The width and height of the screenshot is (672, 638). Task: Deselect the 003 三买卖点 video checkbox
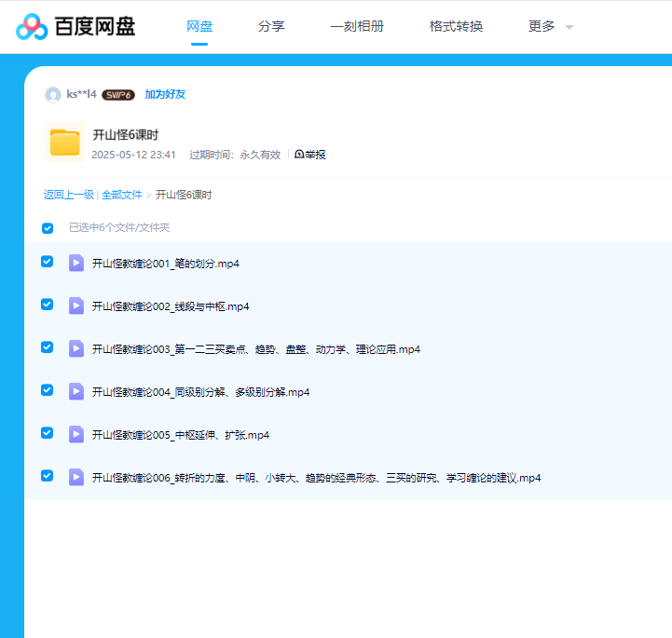click(48, 347)
